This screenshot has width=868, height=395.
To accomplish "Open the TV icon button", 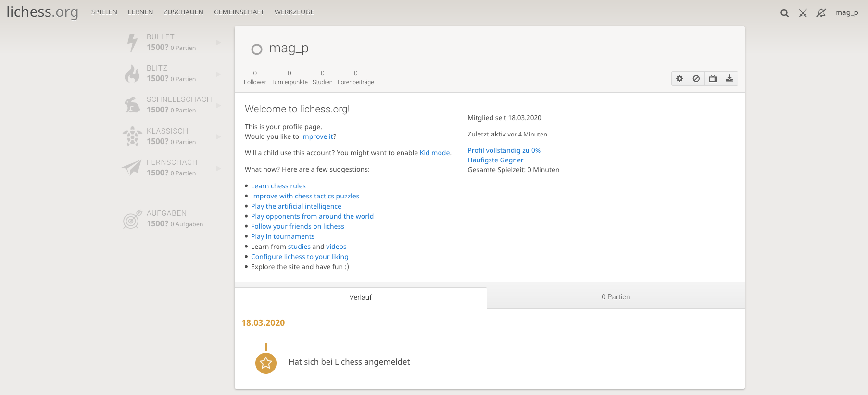I will (x=713, y=78).
